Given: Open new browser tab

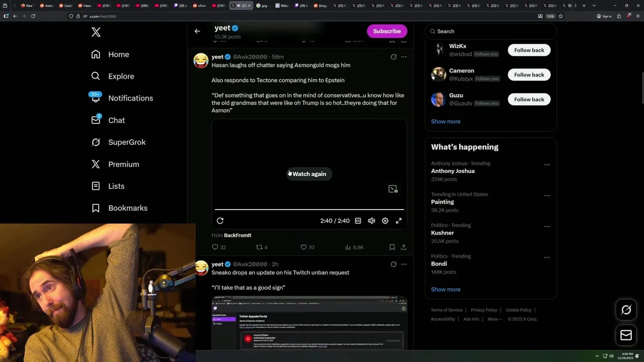Looking at the screenshot, I should tap(584, 6).
